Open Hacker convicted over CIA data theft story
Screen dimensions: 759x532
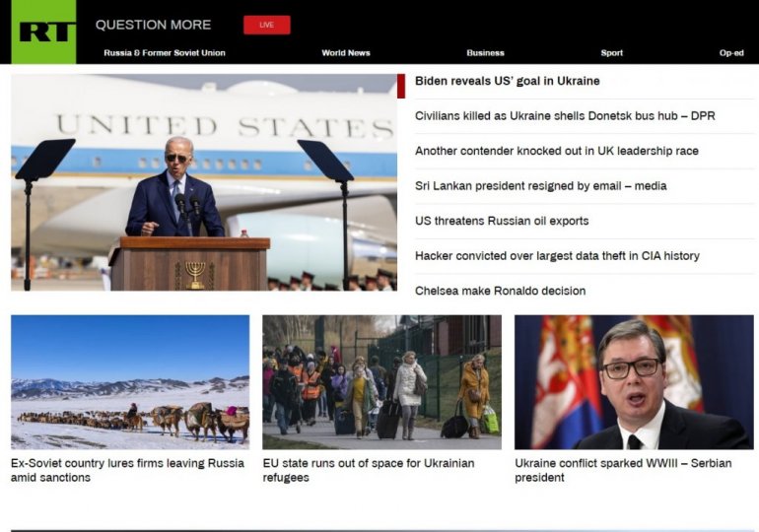[557, 256]
